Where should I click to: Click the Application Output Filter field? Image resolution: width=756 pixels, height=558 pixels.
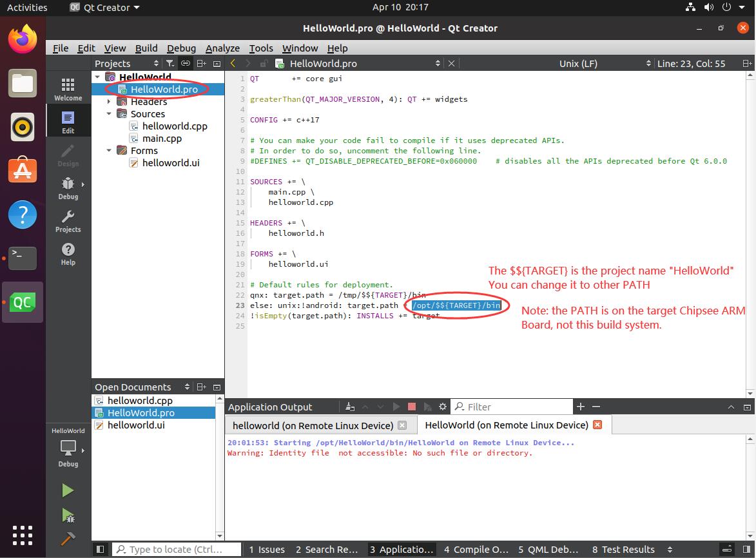coord(512,407)
